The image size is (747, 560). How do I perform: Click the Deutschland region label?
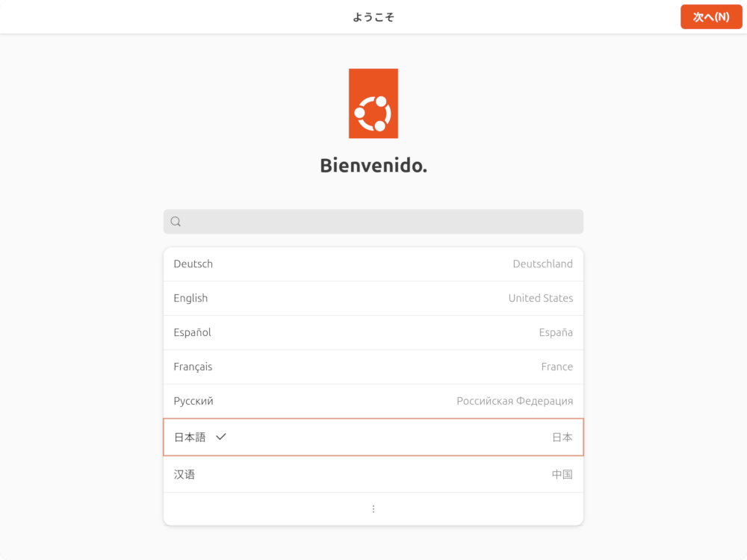coord(542,264)
